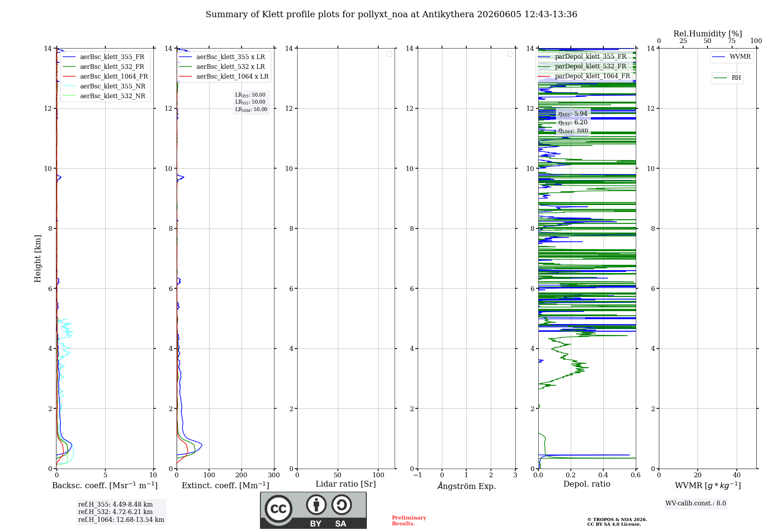Image resolution: width=783 pixels, height=532 pixels.
Task: Click the RH legend entry
Action: (x=727, y=78)
